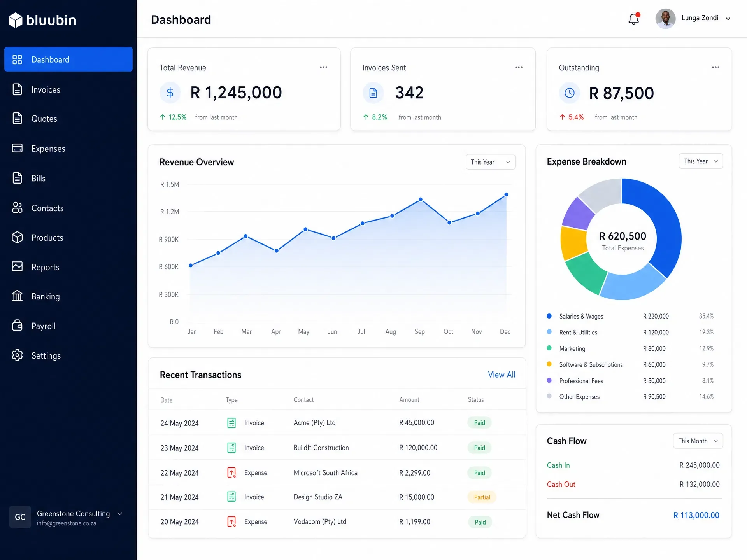The height and width of the screenshot is (560, 747).
Task: Open Total Revenue card options menu
Action: tap(323, 68)
